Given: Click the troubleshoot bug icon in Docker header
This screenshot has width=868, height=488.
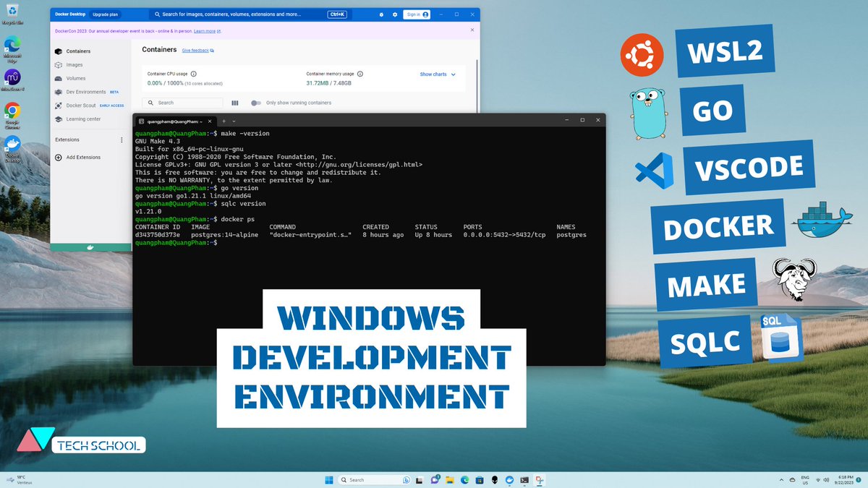Looking at the screenshot, I should (382, 14).
